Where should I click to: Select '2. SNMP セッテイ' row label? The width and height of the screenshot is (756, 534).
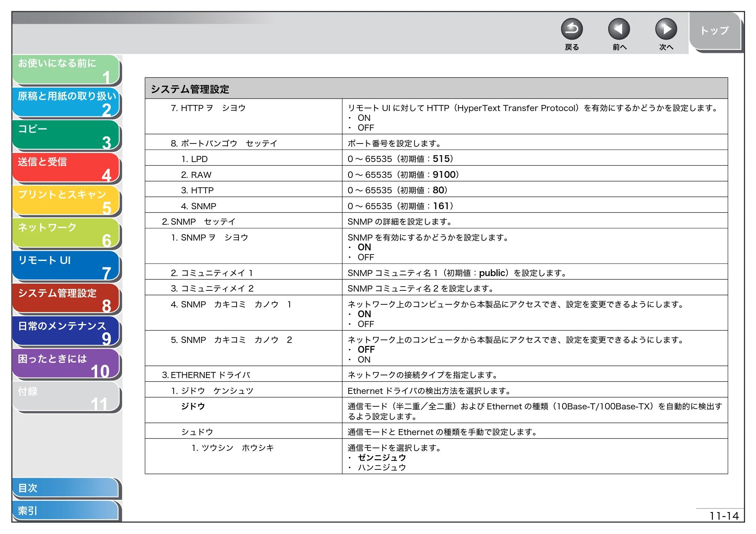coord(198,222)
